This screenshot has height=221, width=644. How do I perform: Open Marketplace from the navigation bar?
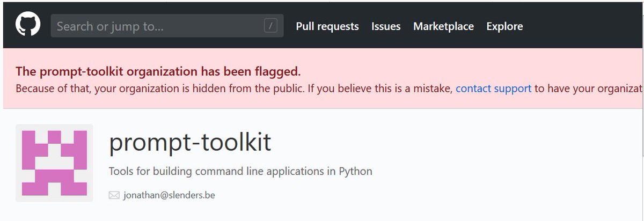click(x=443, y=26)
